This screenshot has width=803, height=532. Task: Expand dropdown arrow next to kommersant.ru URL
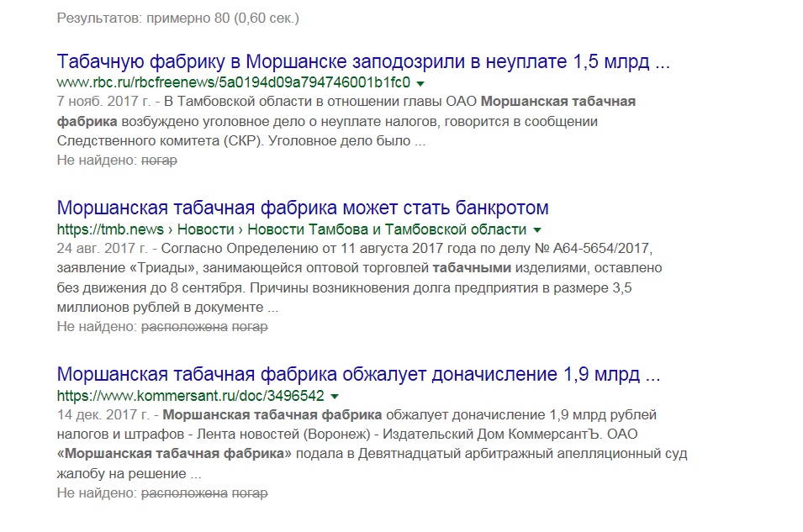coord(335,397)
